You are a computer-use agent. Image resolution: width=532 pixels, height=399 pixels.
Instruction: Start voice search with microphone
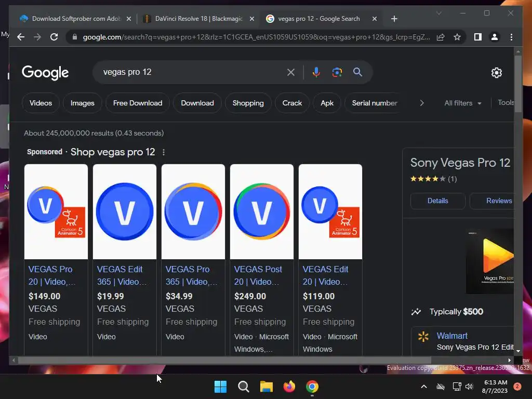(x=316, y=72)
